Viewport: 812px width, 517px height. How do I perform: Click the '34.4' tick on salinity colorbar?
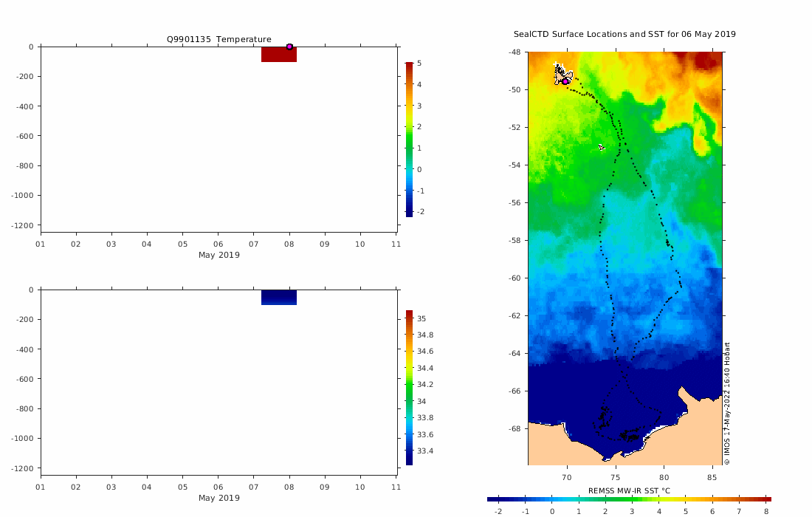[425, 369]
